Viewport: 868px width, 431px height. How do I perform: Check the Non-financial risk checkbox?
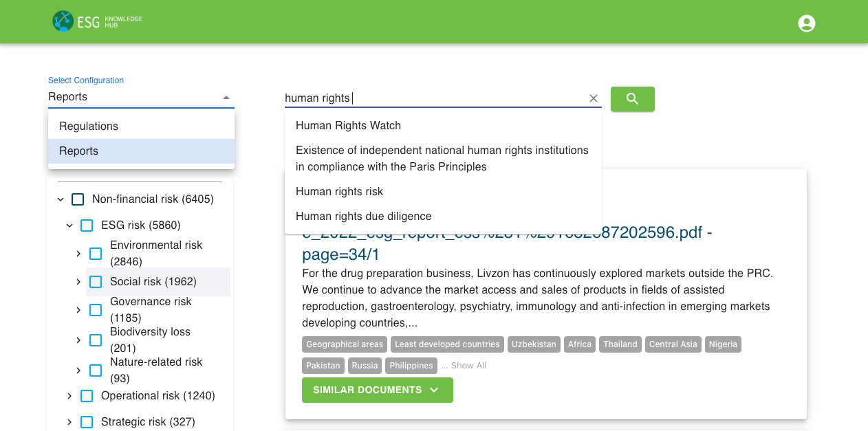78,199
